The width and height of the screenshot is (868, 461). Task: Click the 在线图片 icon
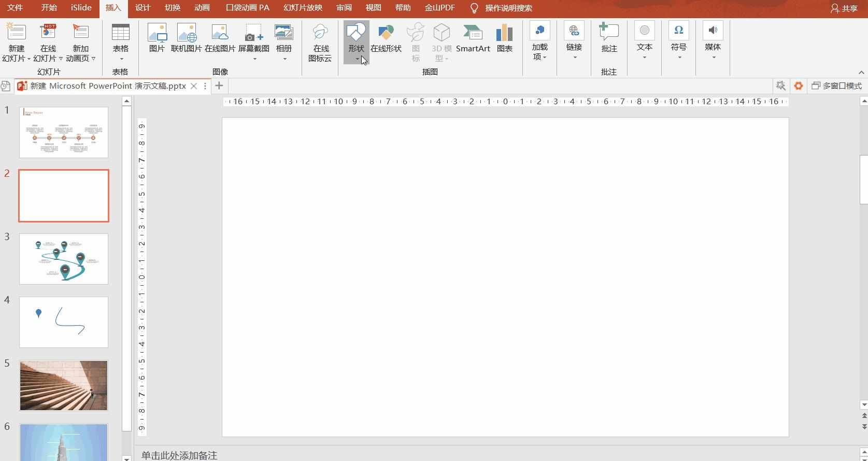pos(220,32)
